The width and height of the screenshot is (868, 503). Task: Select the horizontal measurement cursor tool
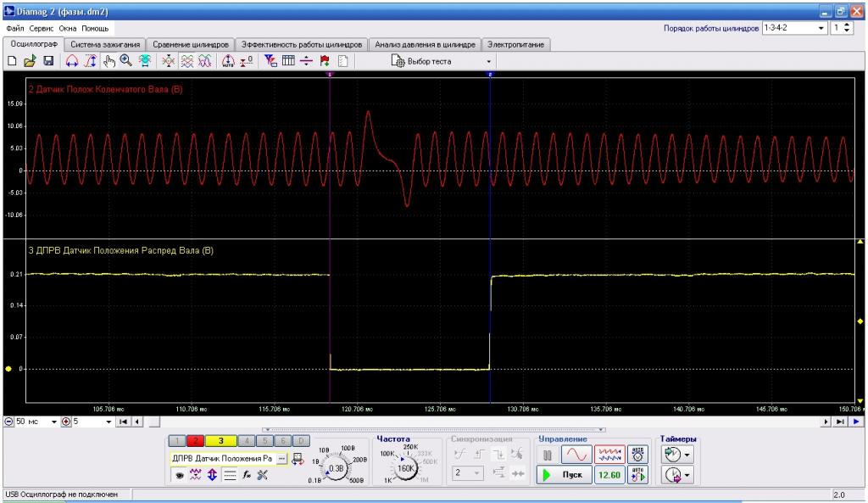[72, 61]
